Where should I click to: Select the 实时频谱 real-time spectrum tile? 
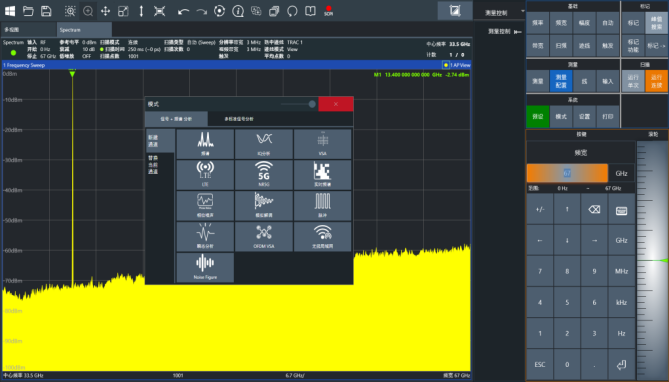pos(323,175)
